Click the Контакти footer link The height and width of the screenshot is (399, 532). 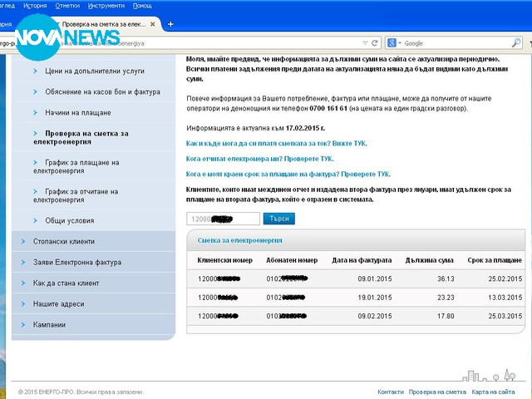(x=390, y=392)
